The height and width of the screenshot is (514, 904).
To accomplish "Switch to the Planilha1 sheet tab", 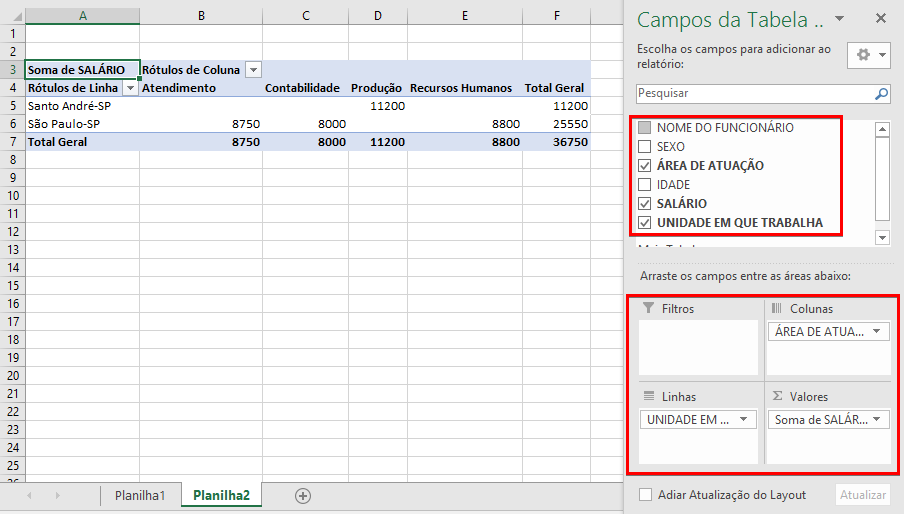I will pos(140,496).
